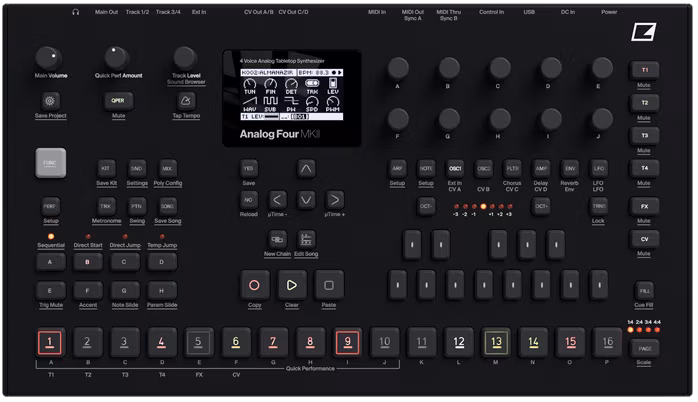Lower the octave with OCT- button
Screen dimensions: 698x402
click(x=426, y=206)
